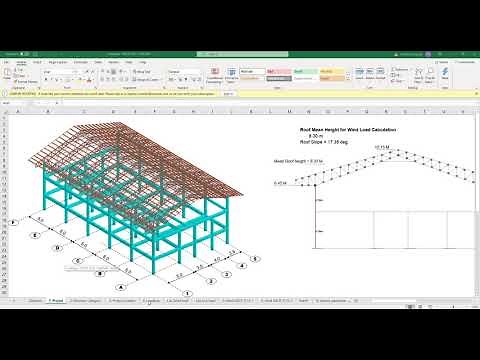This screenshot has width=480, height=360.
Task: Apply the Font Color icon
Action: click(89, 80)
